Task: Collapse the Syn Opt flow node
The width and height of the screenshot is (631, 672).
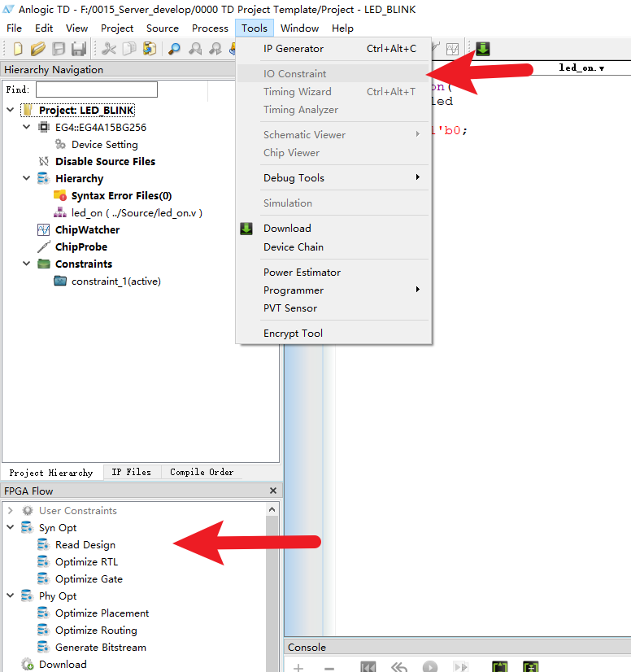Action: click(11, 527)
